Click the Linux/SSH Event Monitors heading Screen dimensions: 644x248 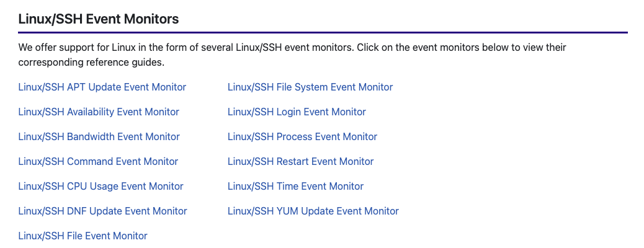coord(99,19)
